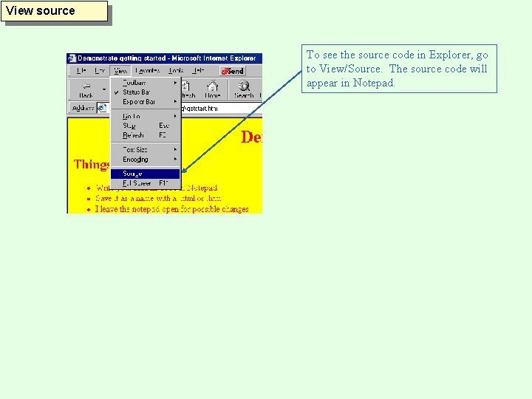Click the Send button in menu bar
This screenshot has height=399, width=532.
[233, 71]
